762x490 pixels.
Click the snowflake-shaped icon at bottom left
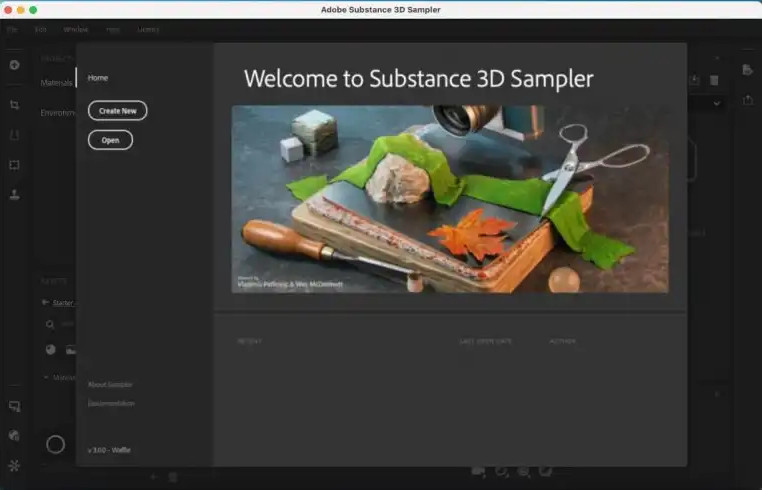pos(15,466)
